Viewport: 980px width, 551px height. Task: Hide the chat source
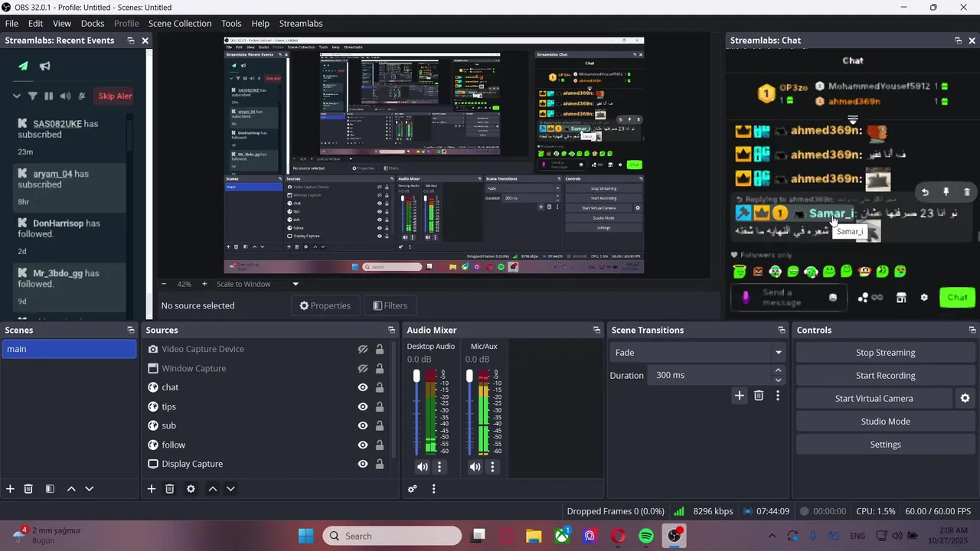[x=363, y=387]
